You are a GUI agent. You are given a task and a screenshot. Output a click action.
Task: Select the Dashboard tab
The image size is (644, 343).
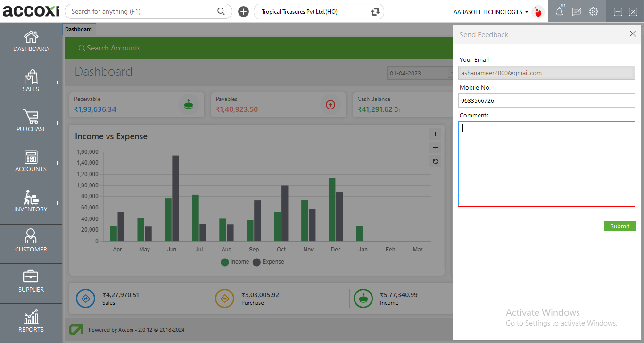(79, 29)
